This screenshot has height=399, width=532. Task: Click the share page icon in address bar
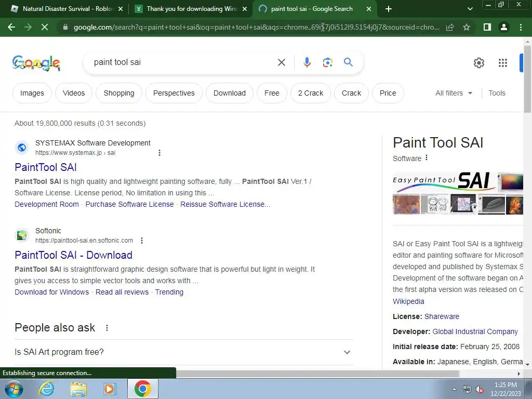pyautogui.click(x=450, y=27)
